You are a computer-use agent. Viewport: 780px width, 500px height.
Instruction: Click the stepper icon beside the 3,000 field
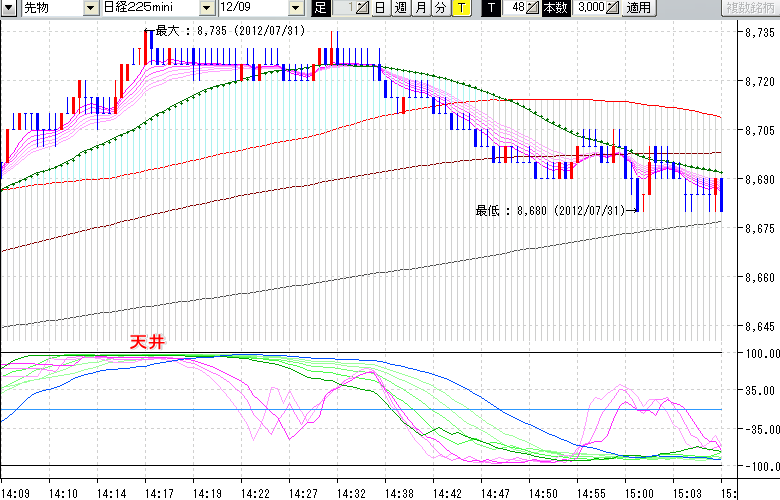coord(613,7)
